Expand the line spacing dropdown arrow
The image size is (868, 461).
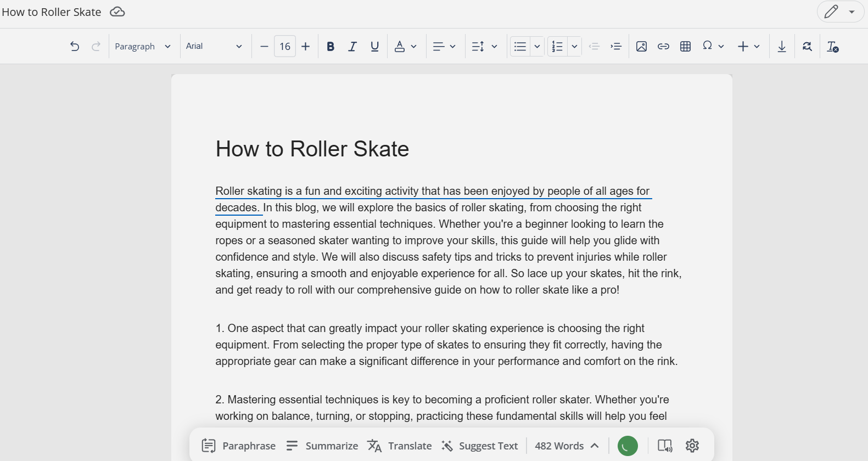point(494,47)
